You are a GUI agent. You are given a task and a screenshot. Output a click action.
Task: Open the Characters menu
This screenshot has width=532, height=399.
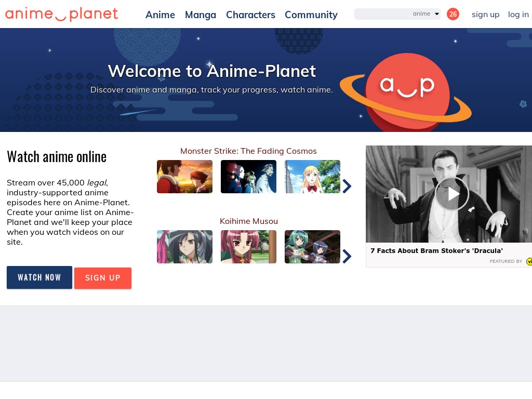click(251, 15)
